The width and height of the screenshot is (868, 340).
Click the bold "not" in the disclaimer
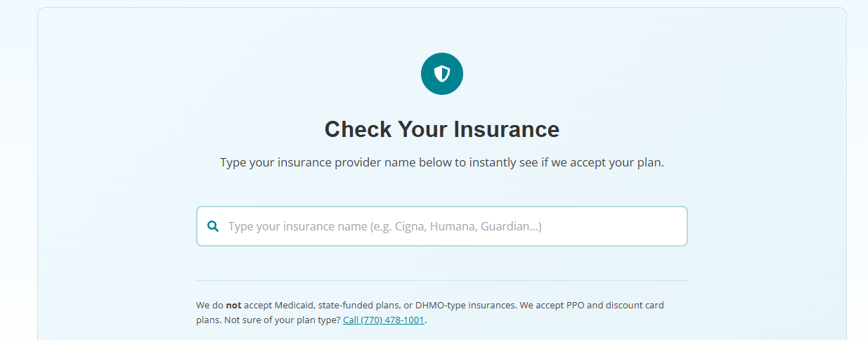(x=234, y=306)
